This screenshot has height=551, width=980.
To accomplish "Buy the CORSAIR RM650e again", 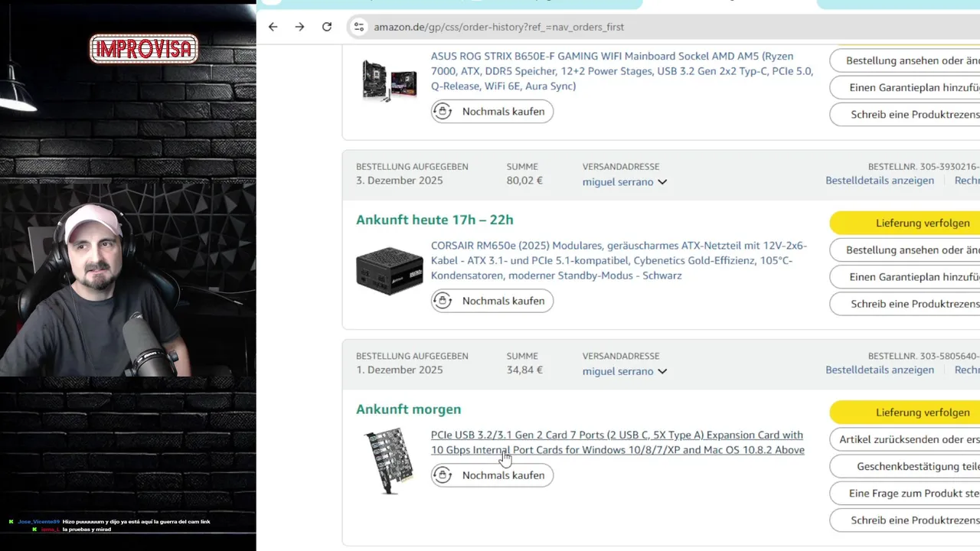I will pyautogui.click(x=492, y=301).
